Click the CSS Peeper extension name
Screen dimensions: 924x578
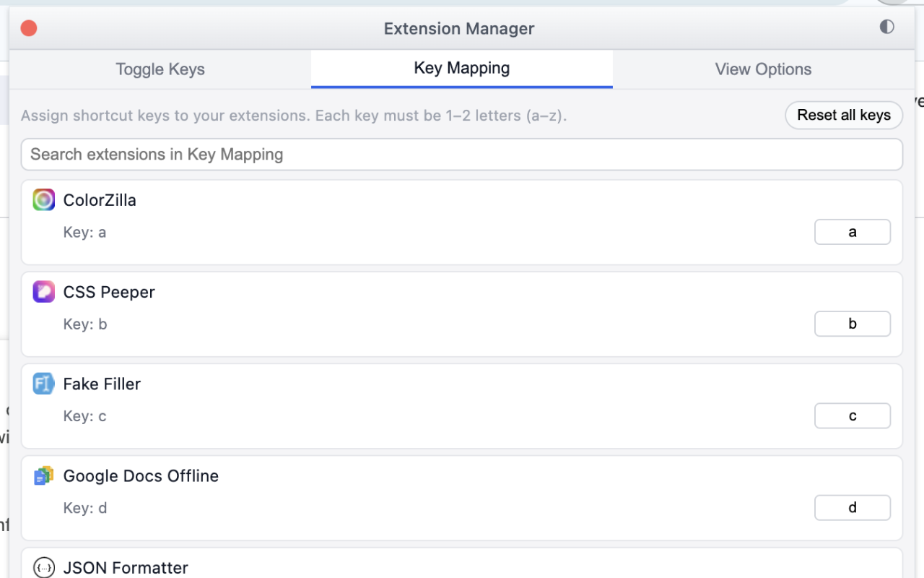point(109,292)
